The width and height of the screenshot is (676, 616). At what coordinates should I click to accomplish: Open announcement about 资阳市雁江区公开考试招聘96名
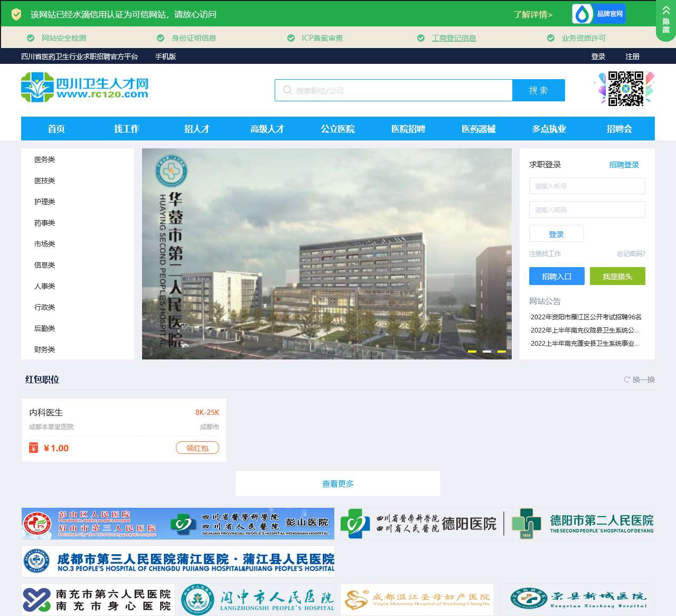586,317
